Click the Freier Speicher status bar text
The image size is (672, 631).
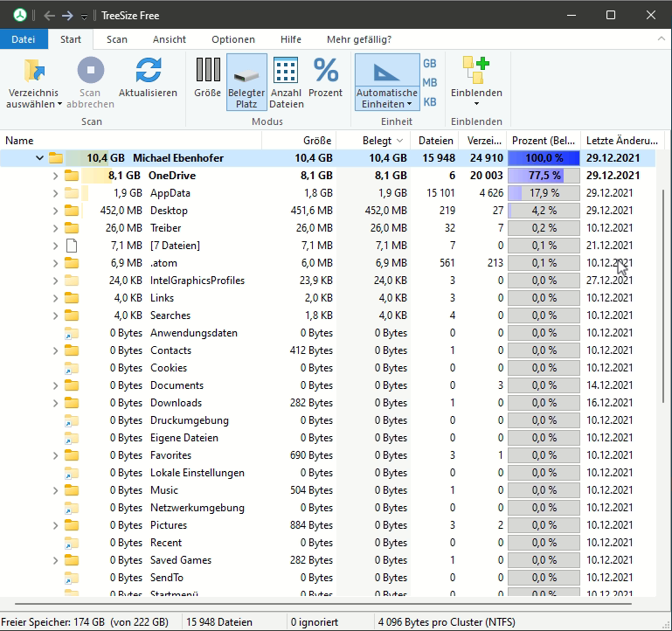click(85, 622)
